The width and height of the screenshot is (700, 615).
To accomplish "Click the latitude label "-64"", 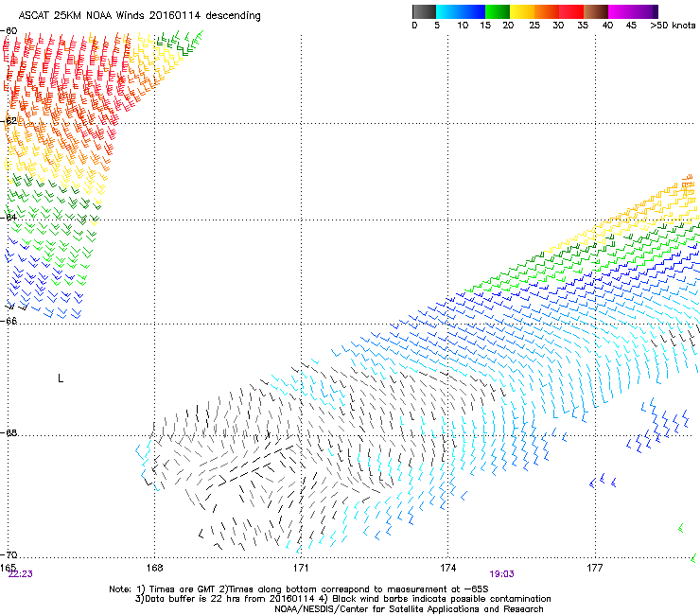I will (x=9, y=218).
